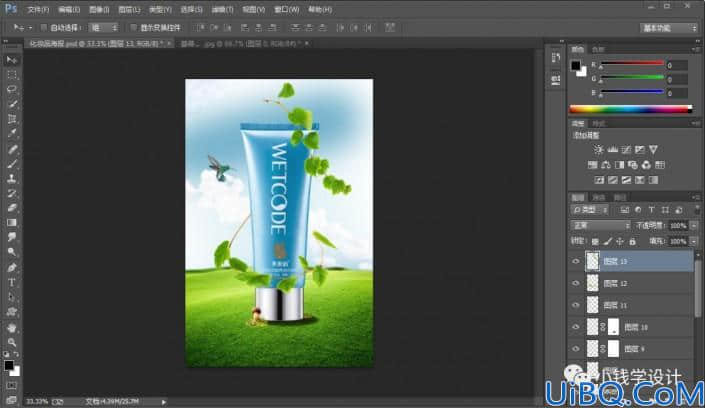Select the Crop tool
The width and height of the screenshot is (705, 408).
click(12, 119)
